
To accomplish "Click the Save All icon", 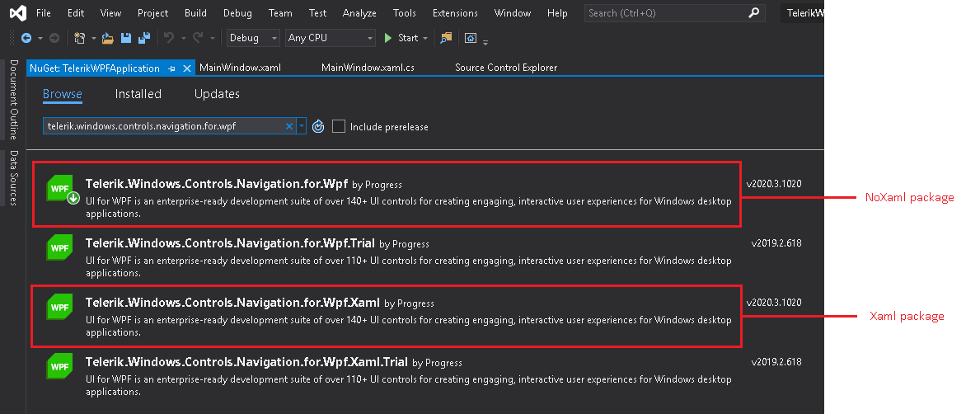I will tap(144, 38).
